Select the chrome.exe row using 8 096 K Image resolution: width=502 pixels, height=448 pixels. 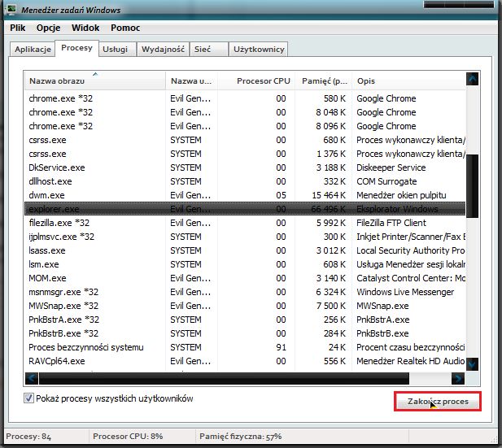pos(245,126)
